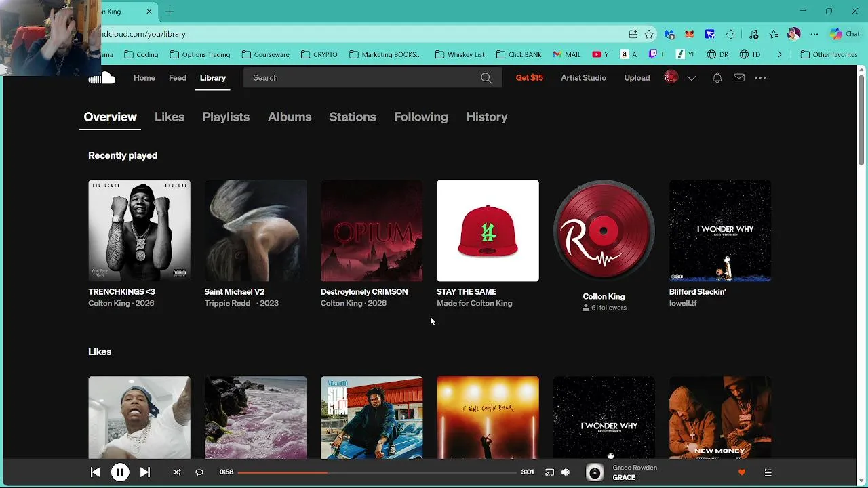
Task: Unlike the playing track with heart icon
Action: pos(741,472)
